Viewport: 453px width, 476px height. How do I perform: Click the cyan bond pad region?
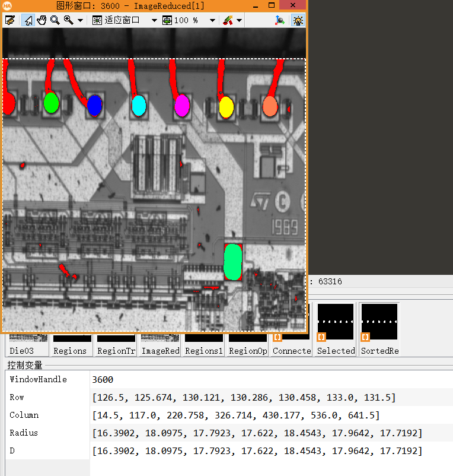[139, 105]
